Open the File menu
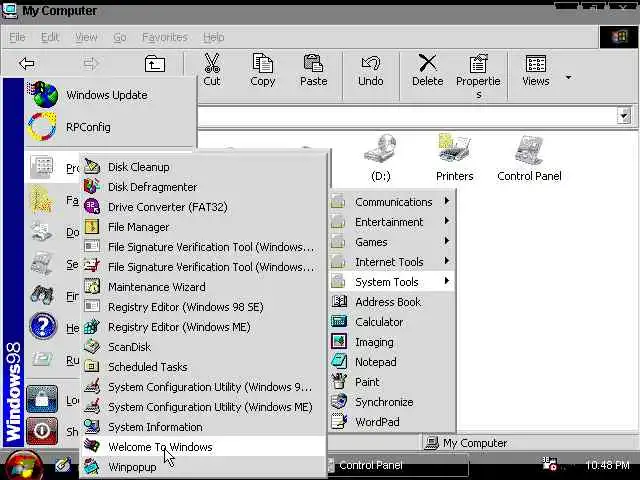This screenshot has height=480, width=640. (17, 37)
